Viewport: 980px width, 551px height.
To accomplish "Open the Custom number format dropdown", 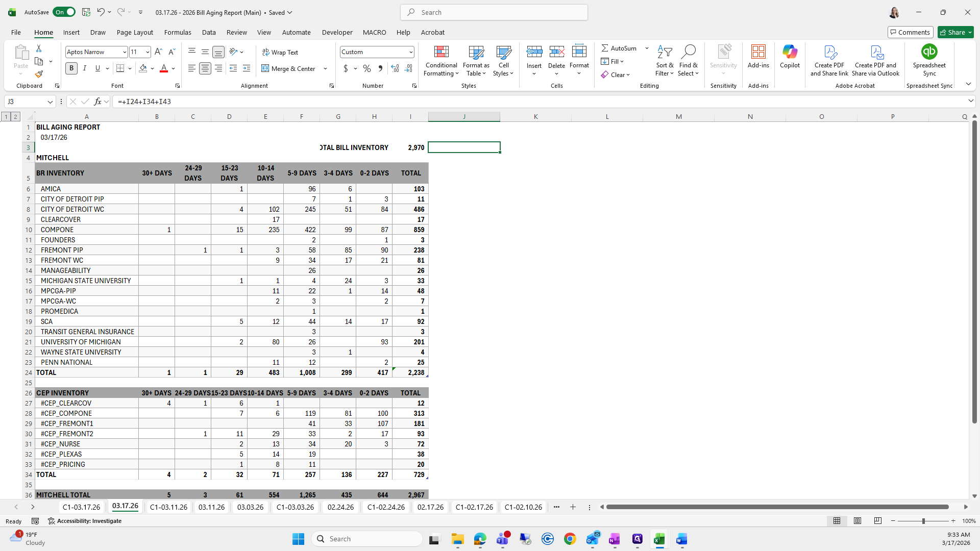I will coord(410,52).
